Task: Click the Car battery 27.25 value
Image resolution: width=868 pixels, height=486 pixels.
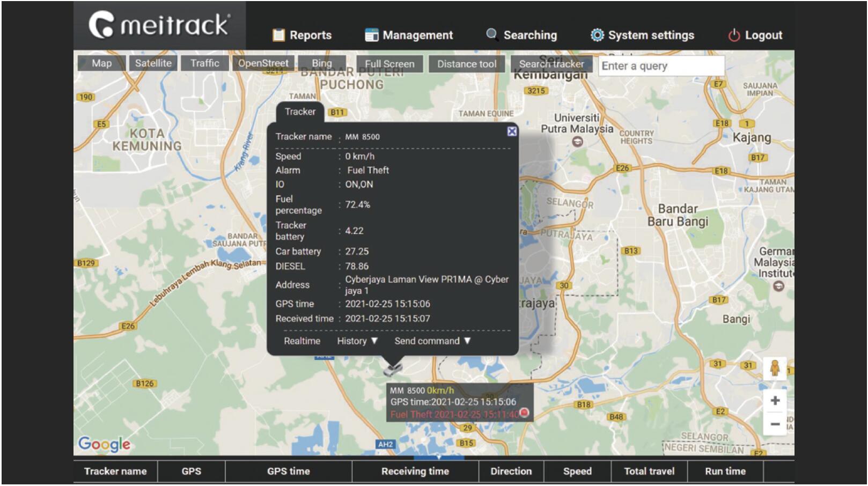Action: coord(357,251)
